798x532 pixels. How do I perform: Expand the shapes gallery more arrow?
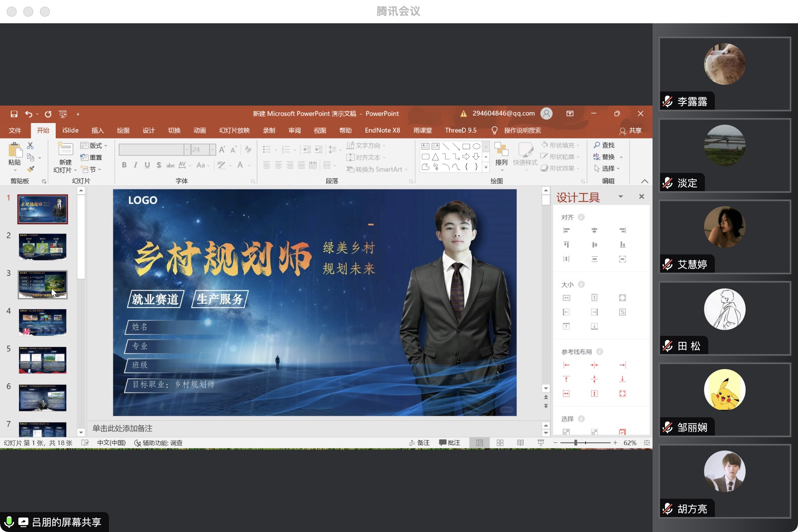(x=486, y=167)
